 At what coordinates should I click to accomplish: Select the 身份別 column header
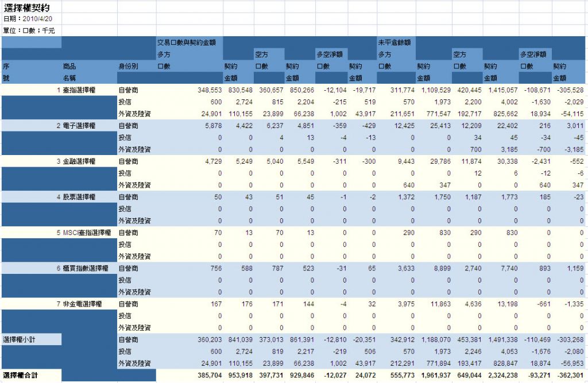pyautogui.click(x=128, y=67)
